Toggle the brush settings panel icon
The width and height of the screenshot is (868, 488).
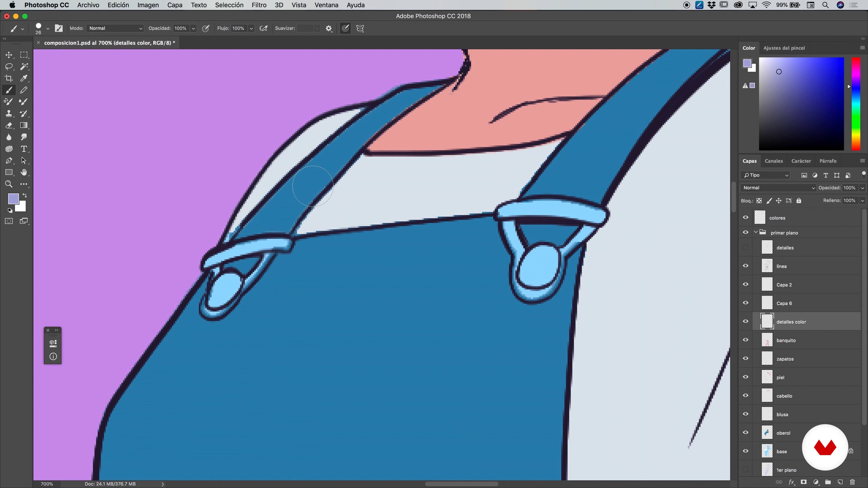[x=59, y=28]
